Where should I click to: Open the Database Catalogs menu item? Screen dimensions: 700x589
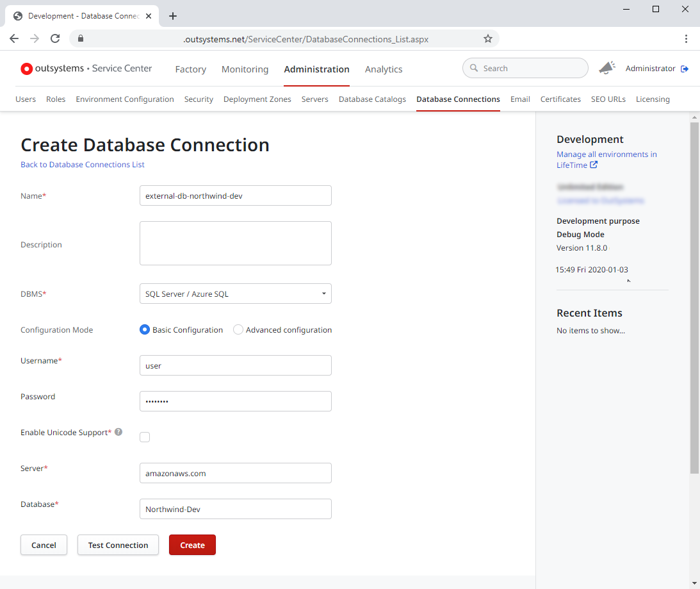click(372, 99)
